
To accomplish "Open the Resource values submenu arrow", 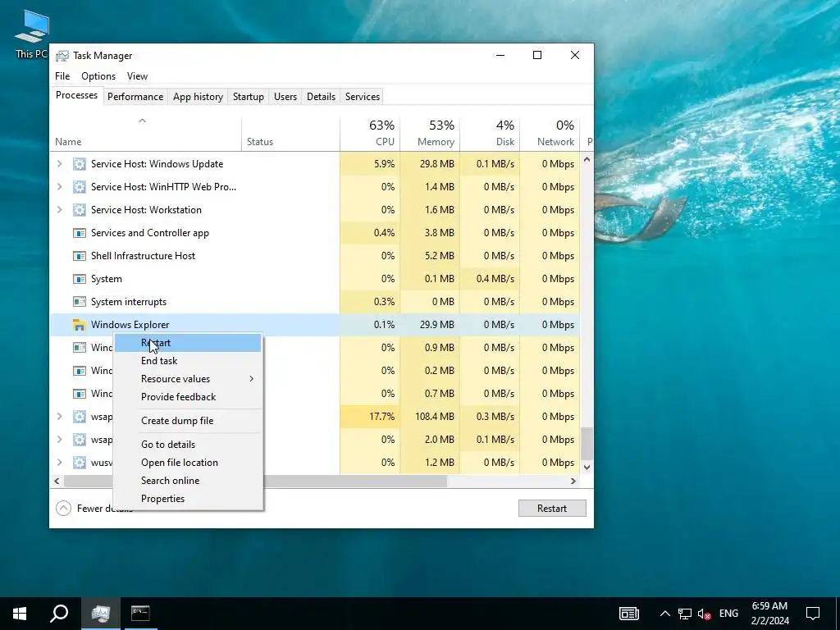I will pyautogui.click(x=251, y=379).
